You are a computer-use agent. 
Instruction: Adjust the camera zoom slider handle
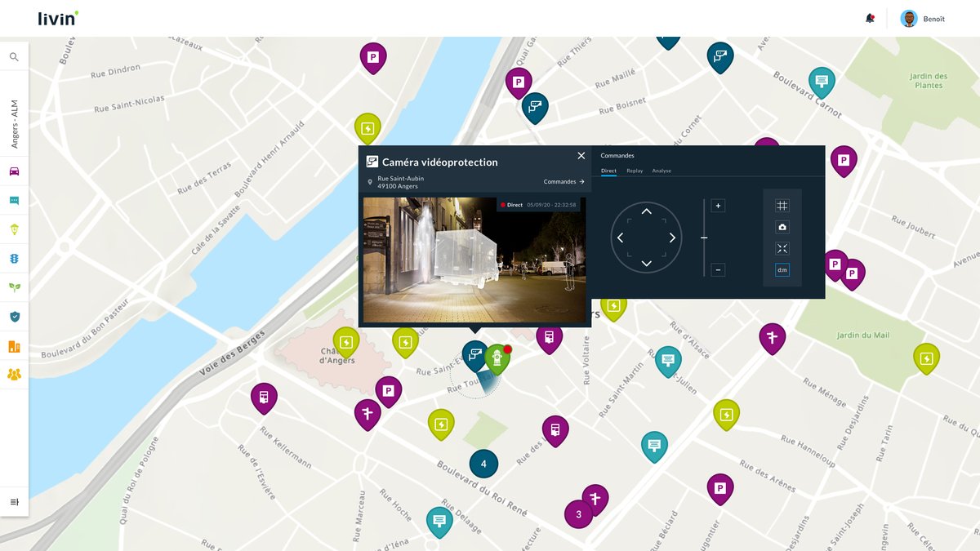(704, 238)
